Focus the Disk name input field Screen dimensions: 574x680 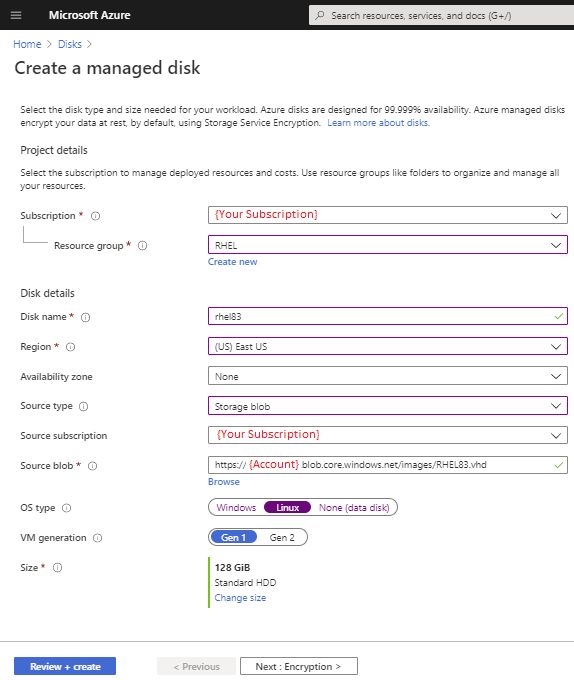(x=388, y=317)
